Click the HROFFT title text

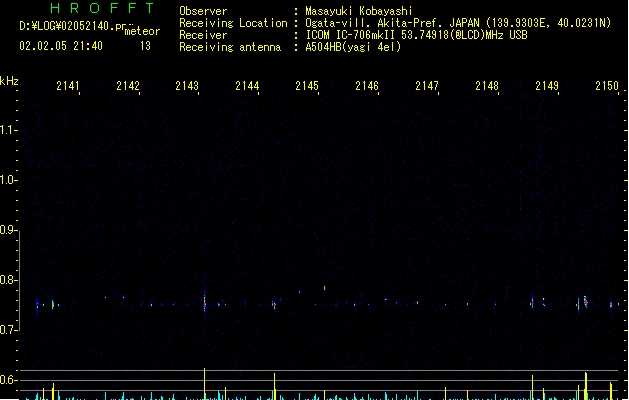102,8
